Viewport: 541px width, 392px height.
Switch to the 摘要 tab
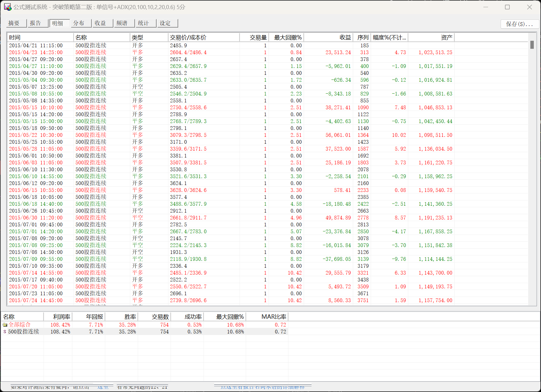pyautogui.click(x=16, y=23)
